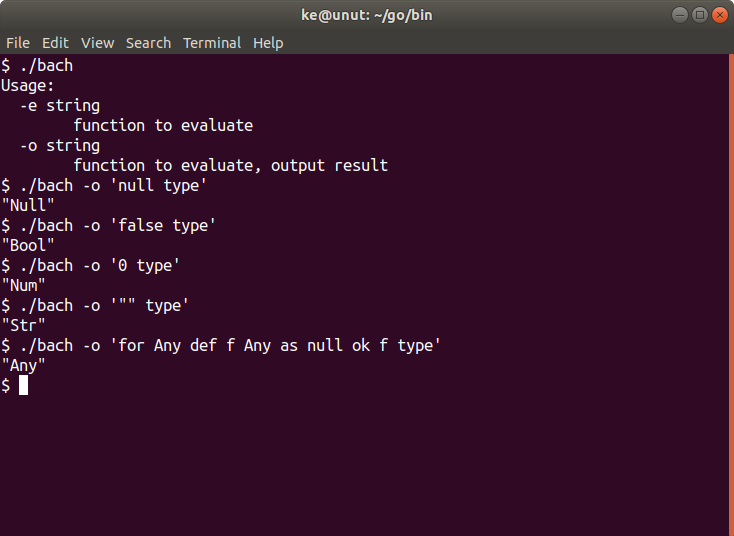The height and width of the screenshot is (536, 734).
Task: Open the Help menu
Action: (268, 43)
